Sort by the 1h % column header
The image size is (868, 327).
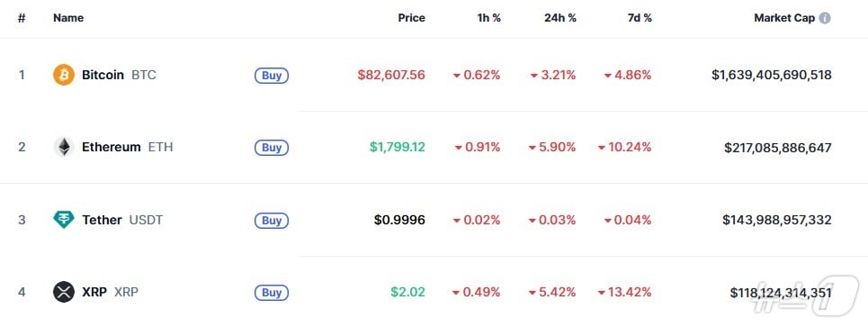pyautogui.click(x=488, y=18)
